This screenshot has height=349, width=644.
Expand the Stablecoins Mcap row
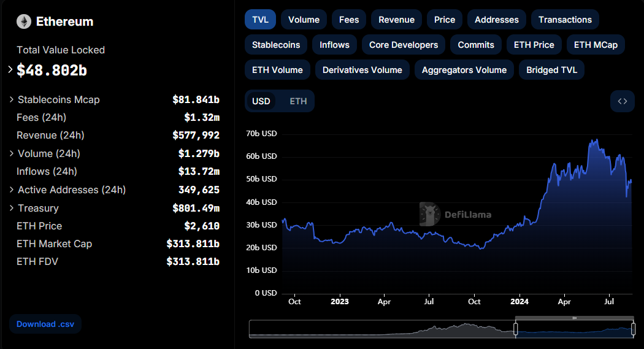click(12, 99)
